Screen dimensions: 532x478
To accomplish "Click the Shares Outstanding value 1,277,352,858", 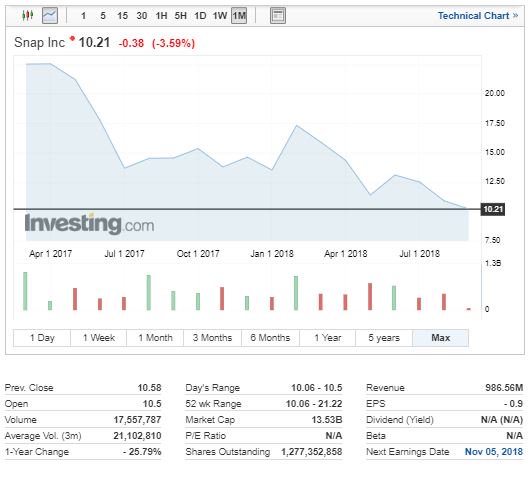I will (311, 452).
